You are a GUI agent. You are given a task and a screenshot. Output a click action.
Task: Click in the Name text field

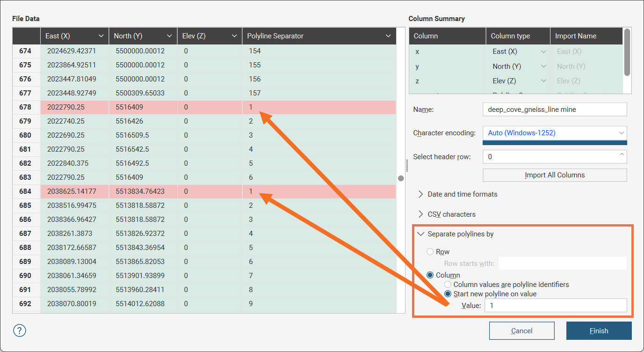coord(554,110)
